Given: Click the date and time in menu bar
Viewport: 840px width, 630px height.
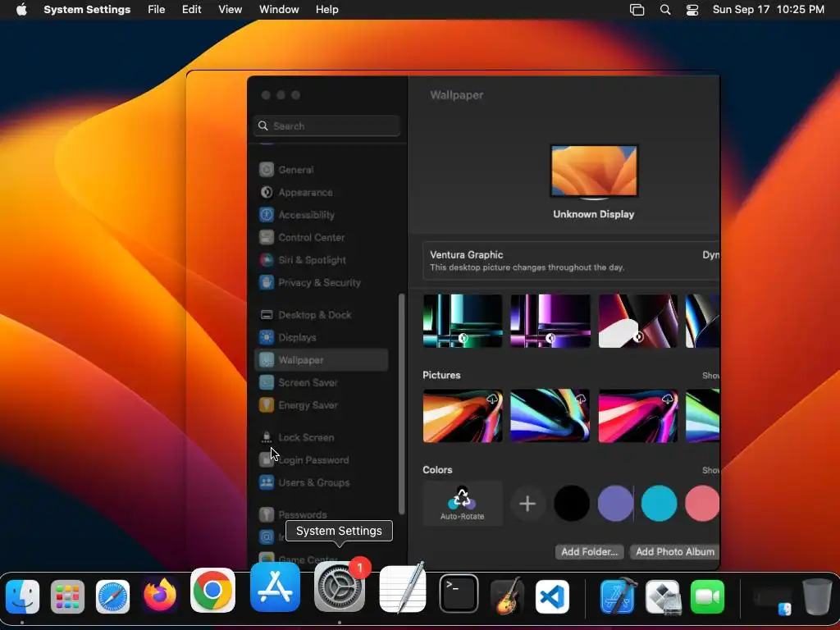Looking at the screenshot, I should [x=768, y=10].
